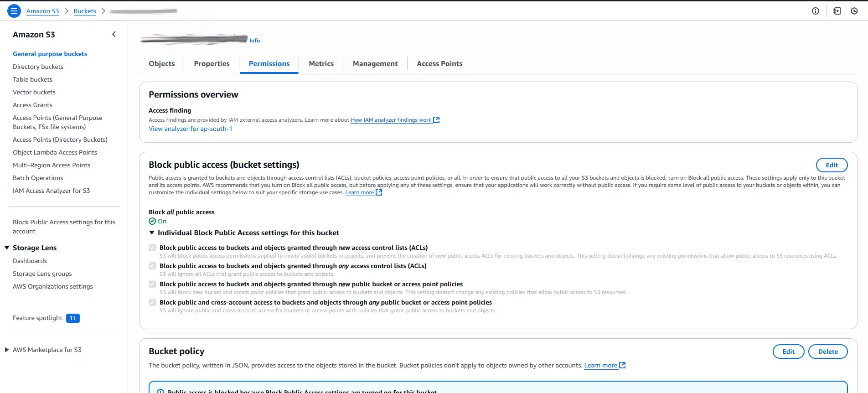Viewport: 868px width, 393px height.
Task: Click Edit for the Bucket policy
Action: (789, 352)
